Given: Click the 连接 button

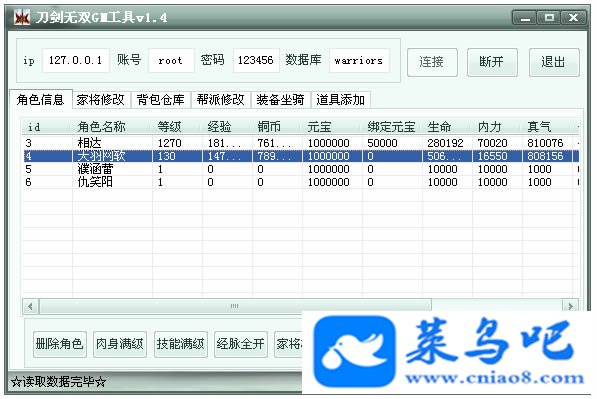Looking at the screenshot, I should 432,62.
